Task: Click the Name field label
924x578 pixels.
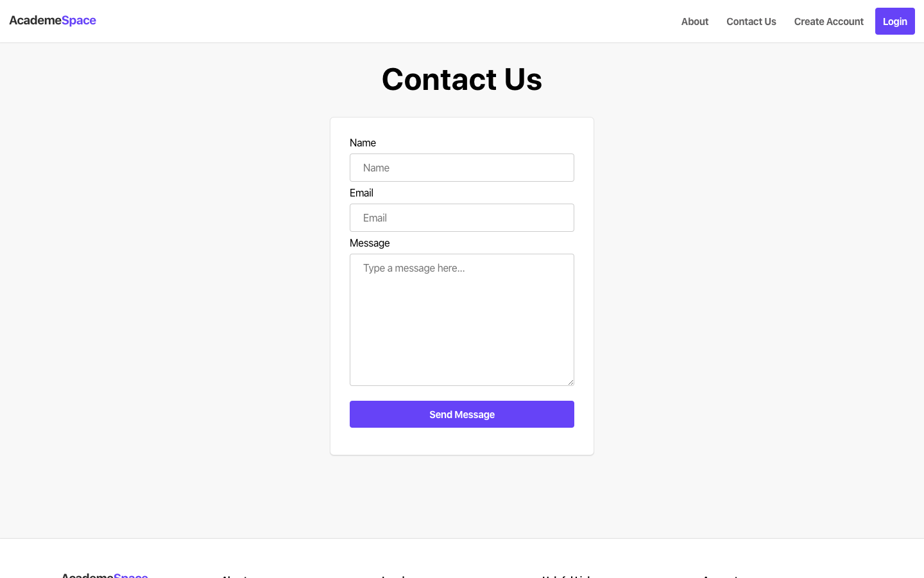Action: pyautogui.click(x=363, y=143)
